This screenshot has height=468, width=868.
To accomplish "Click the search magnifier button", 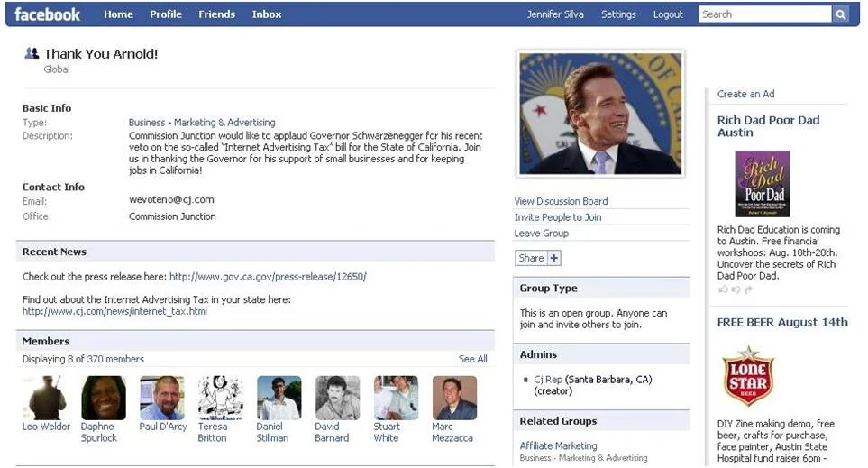I will coord(840,14).
